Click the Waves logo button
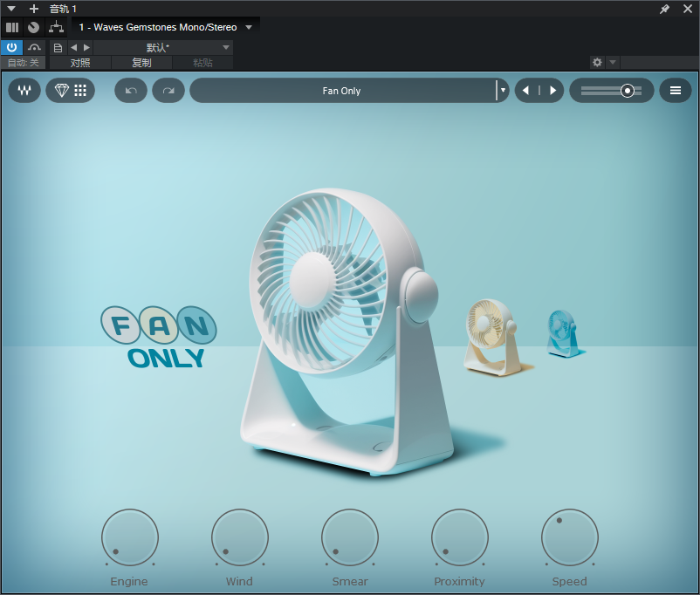This screenshot has height=595, width=700. pyautogui.click(x=24, y=91)
